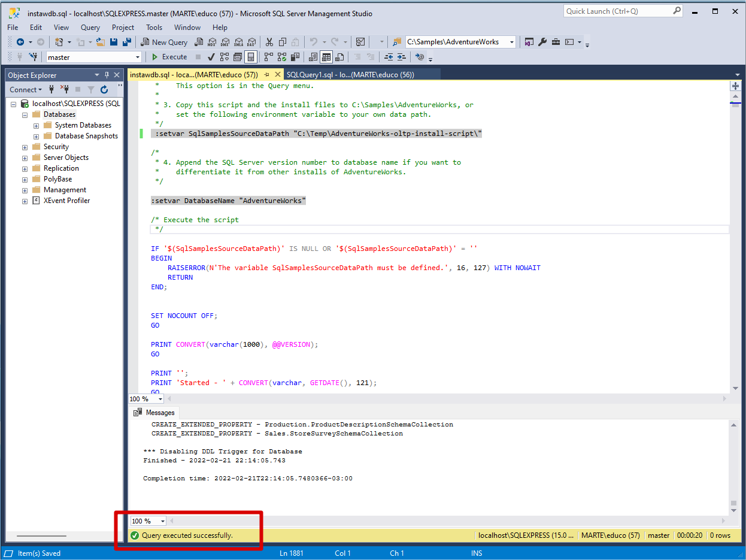The width and height of the screenshot is (746, 560).
Task: Select the Replication folder in Object Explorer
Action: pos(61,168)
